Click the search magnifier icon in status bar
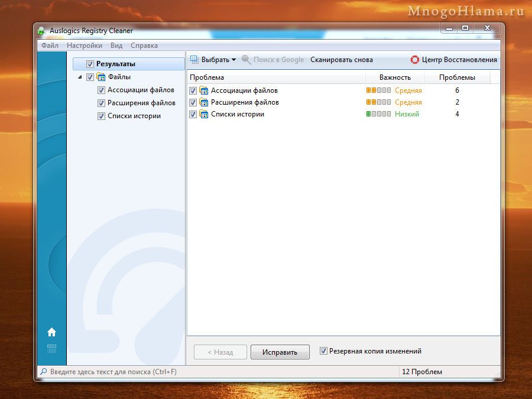Viewport: 532px width, 399px height. (x=43, y=372)
